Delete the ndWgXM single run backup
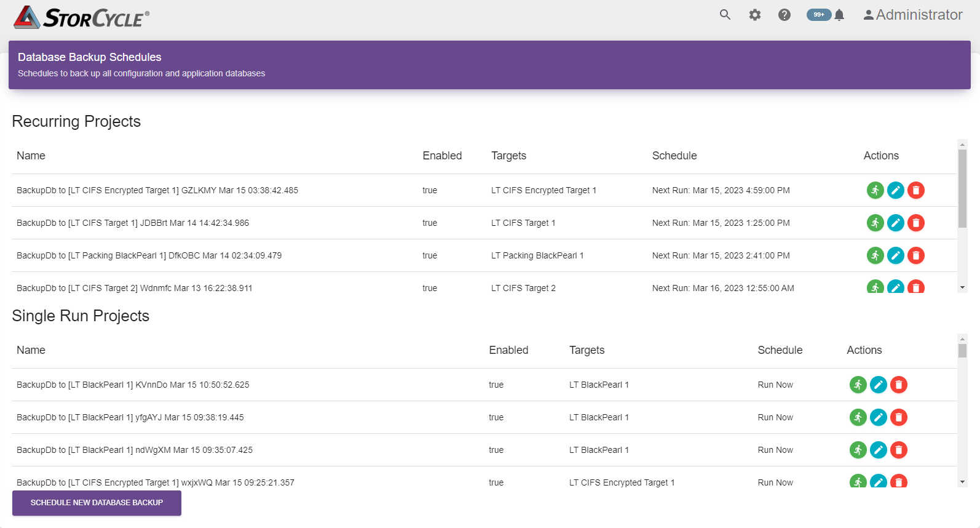 click(899, 450)
